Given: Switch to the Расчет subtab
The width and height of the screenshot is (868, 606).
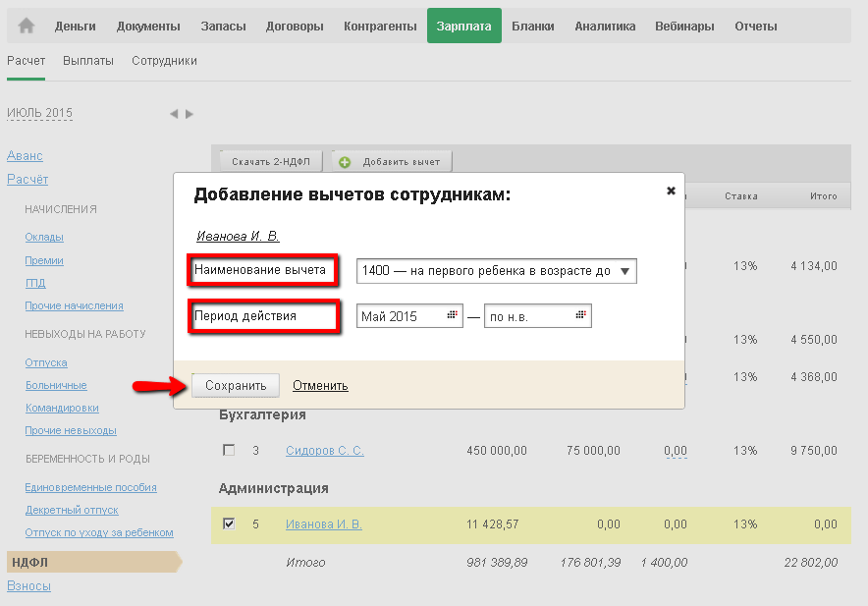Looking at the screenshot, I should pyautogui.click(x=26, y=61).
